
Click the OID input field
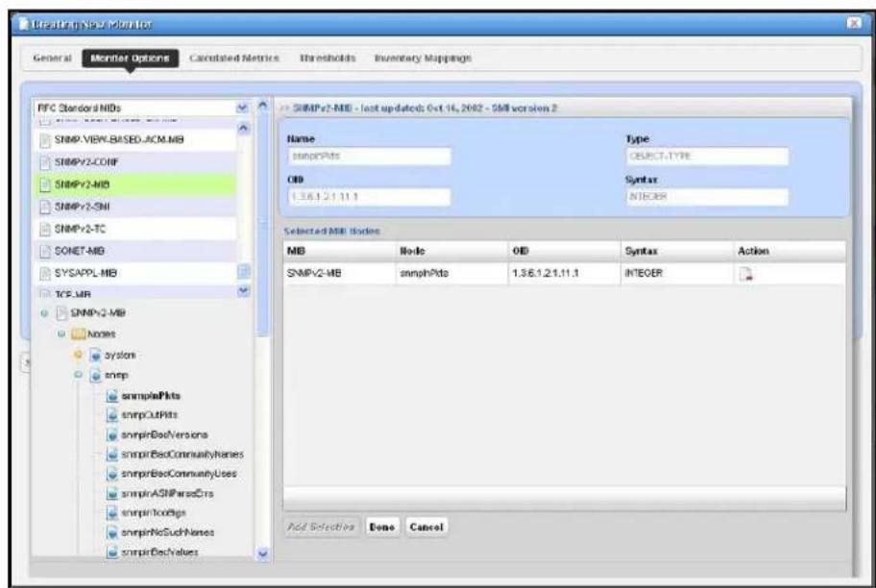click(369, 197)
